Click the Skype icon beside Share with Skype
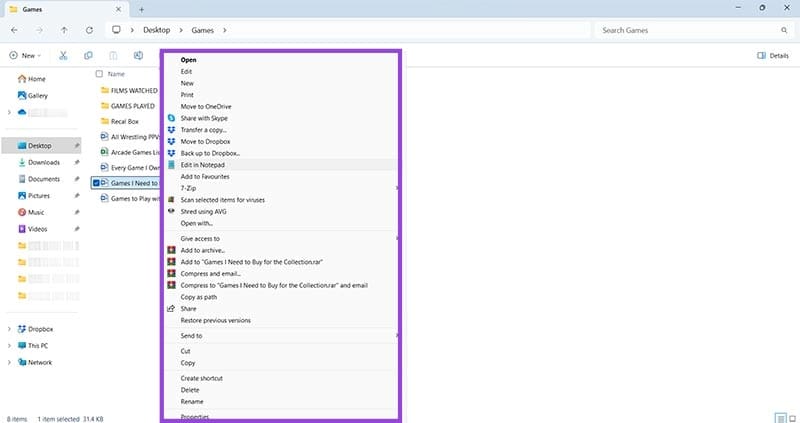This screenshot has width=800, height=423. click(x=171, y=118)
